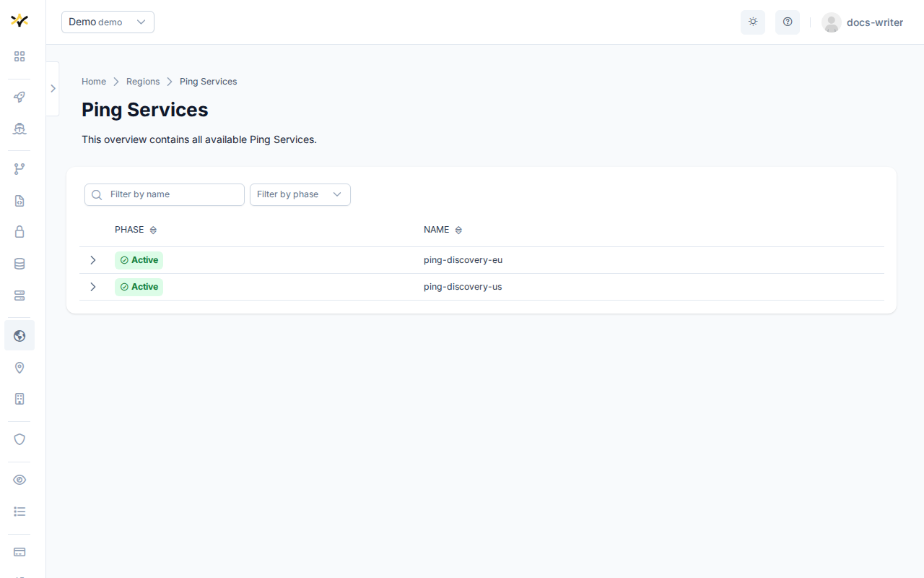924x578 pixels.
Task: Click the Ping Services breadcrumb
Action: 209,82
